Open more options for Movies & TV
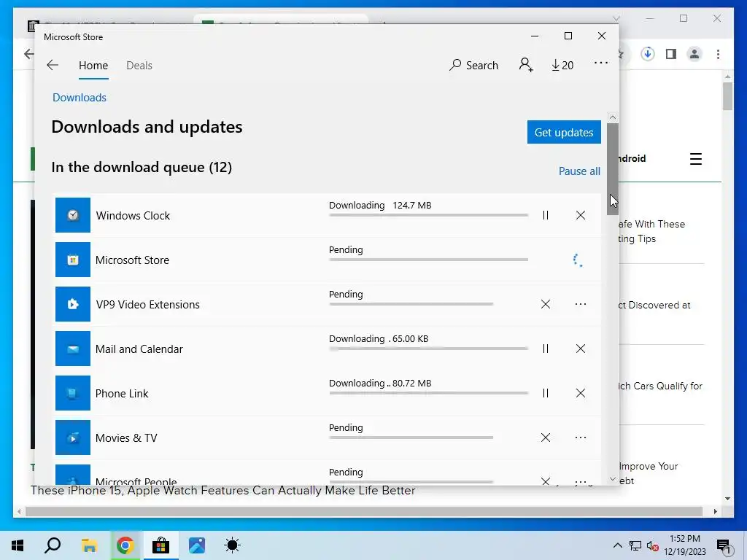The image size is (747, 560). (x=580, y=437)
